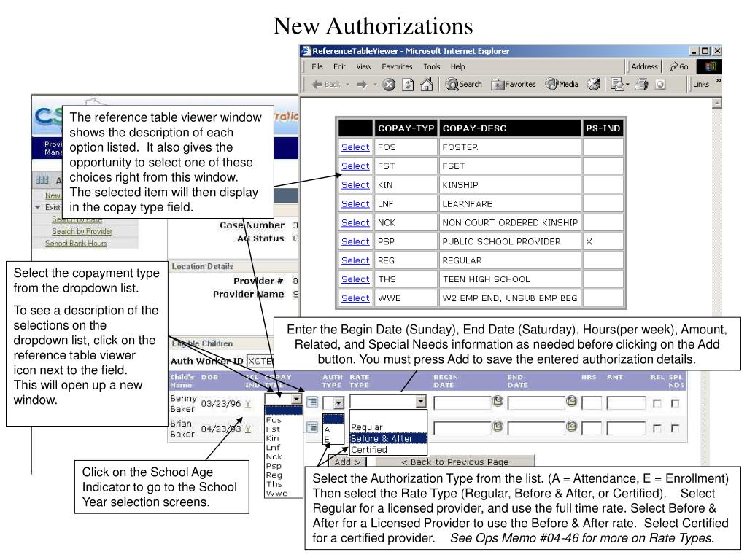Image resolution: width=747 pixels, height=560 pixels.
Task: Click Select link for PSP row
Action: (355, 241)
